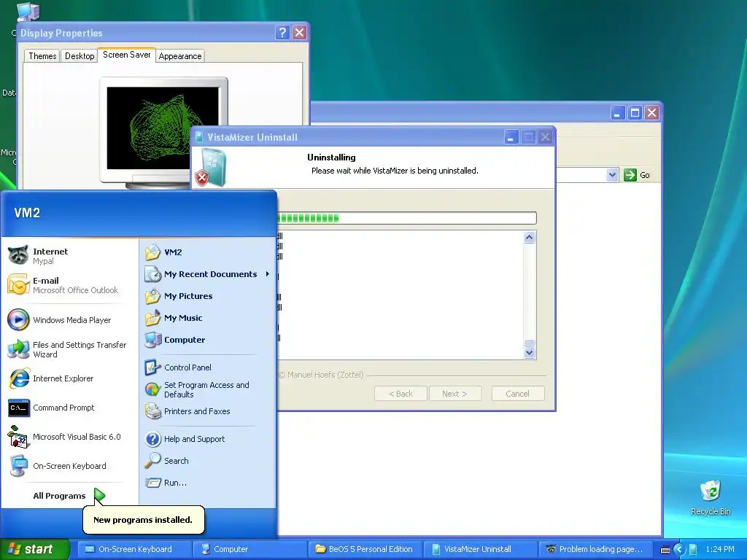This screenshot has height=560, width=747.
Task: Click the VM2 user name header
Action: click(27, 213)
